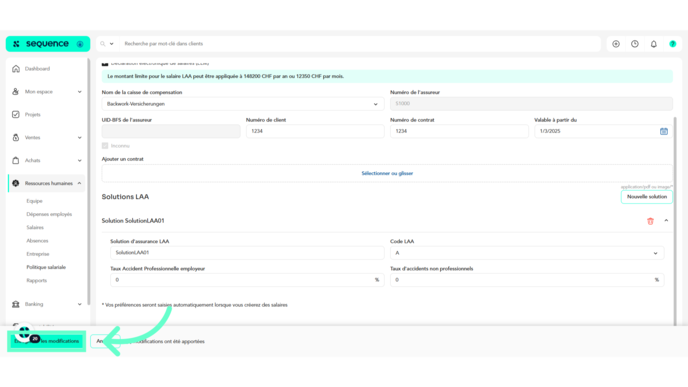Focus the keyword search field
688x387 pixels.
(x=360, y=44)
